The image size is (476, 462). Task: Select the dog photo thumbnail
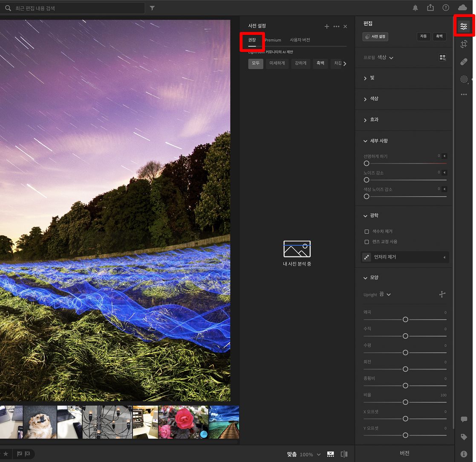[40, 422]
